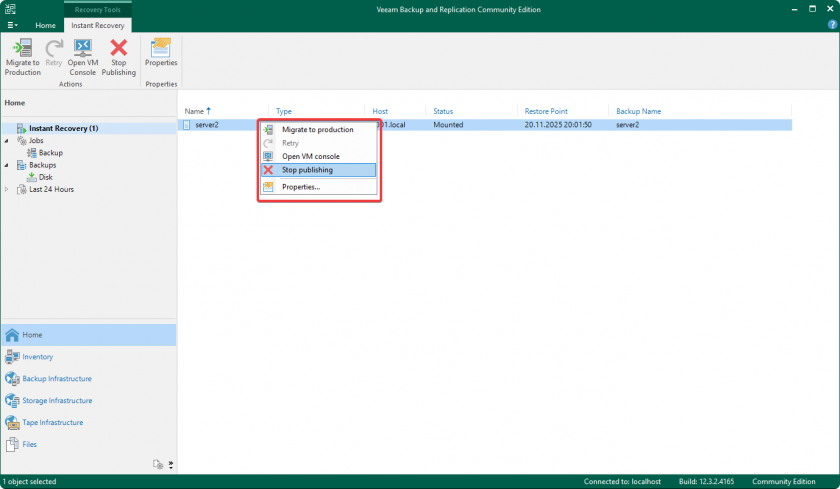The width and height of the screenshot is (840, 489).
Task: Expand the Last 24 Hours node
Action: point(7,189)
